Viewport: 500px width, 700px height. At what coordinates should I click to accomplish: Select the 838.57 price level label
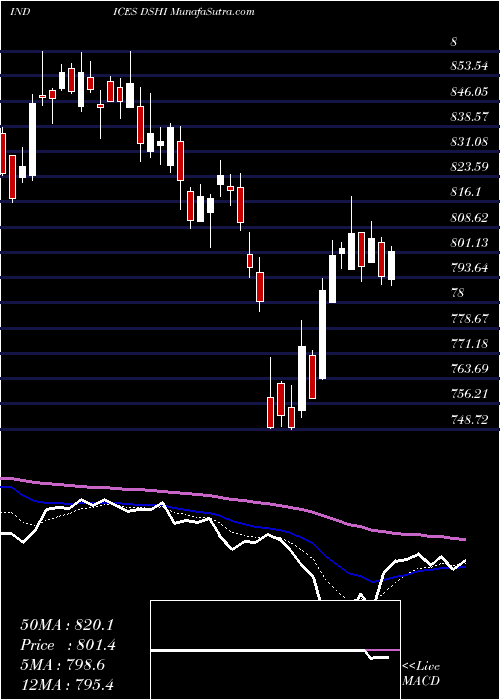pos(469,117)
